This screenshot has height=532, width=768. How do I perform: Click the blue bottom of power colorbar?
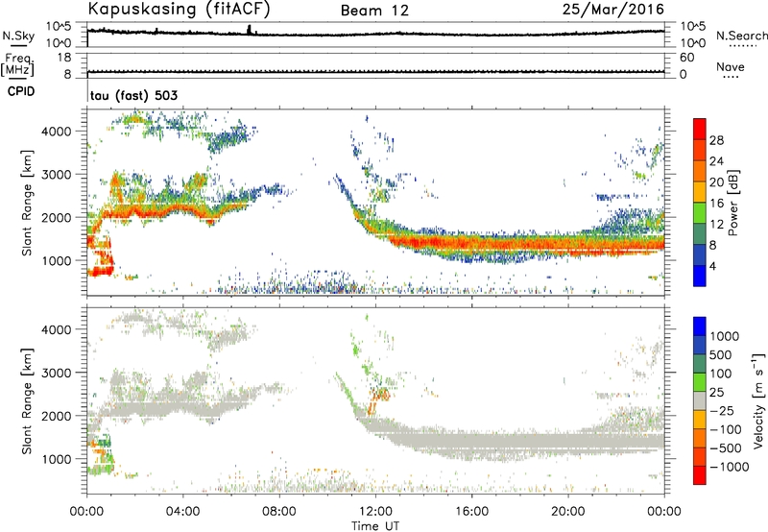pyautogui.click(x=700, y=276)
